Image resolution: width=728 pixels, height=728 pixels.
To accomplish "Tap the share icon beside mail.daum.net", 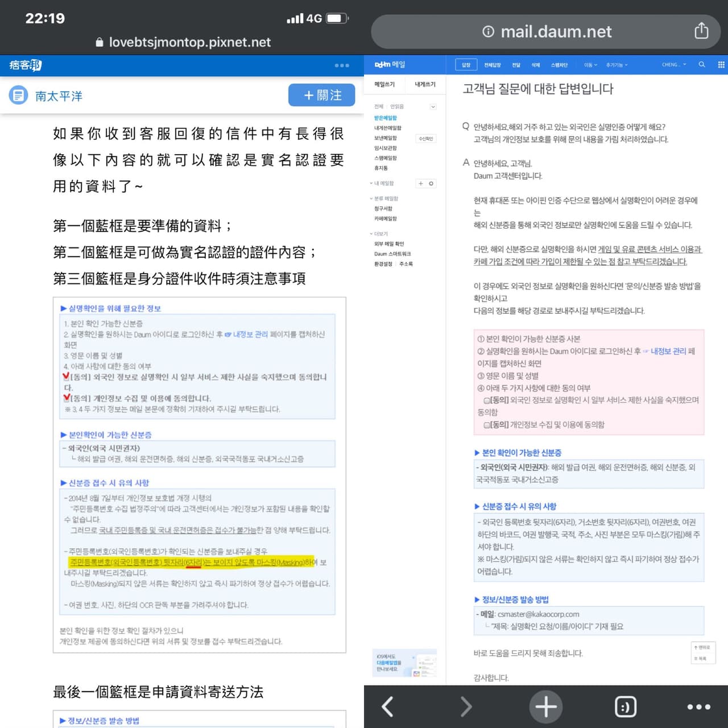I will tap(701, 31).
